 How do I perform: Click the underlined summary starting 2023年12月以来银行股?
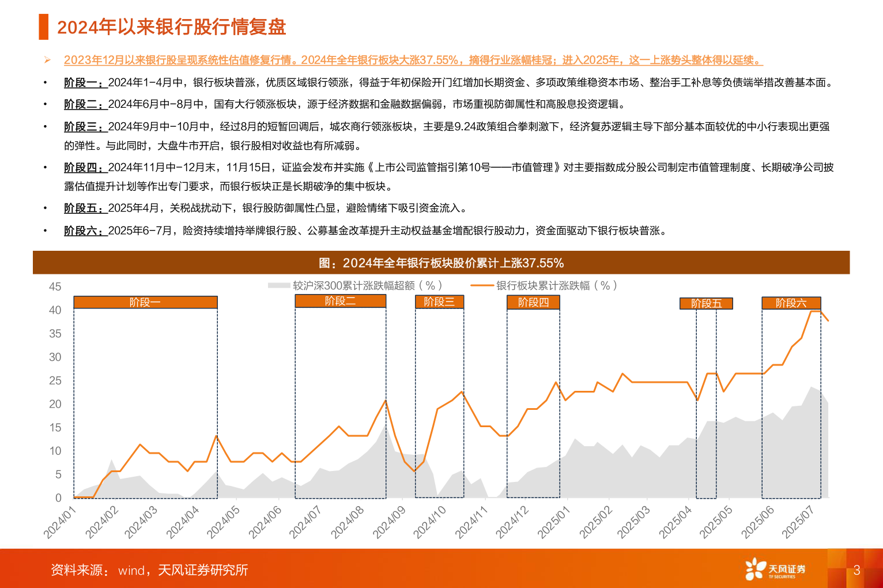point(413,60)
